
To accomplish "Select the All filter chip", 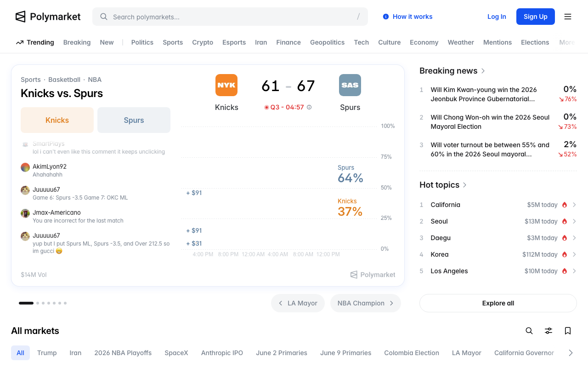I will (x=20, y=353).
